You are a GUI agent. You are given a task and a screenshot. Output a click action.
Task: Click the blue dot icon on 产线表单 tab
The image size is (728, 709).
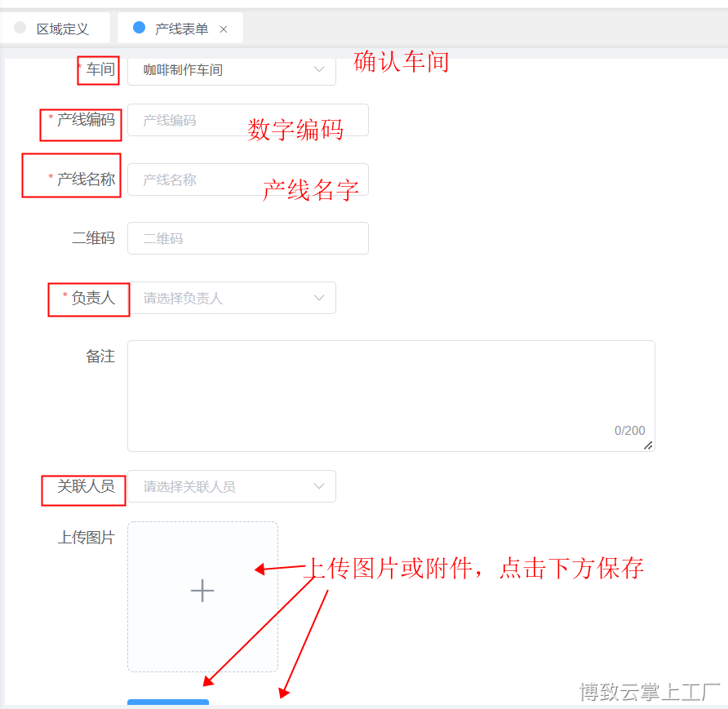tap(139, 28)
